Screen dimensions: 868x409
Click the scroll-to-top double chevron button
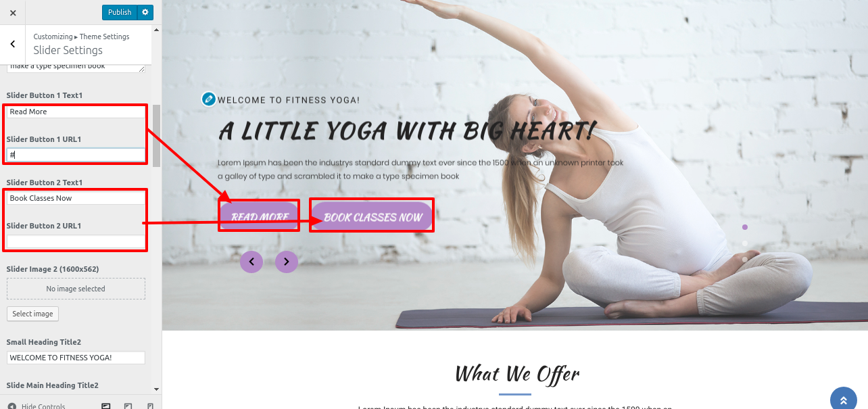[x=843, y=400]
